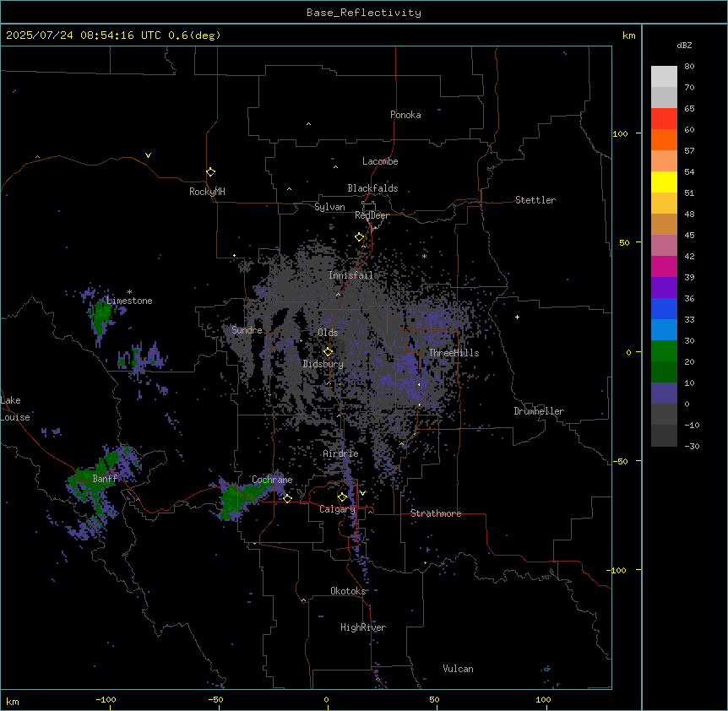Click the yellow V marker northeast of Calgary
Screen dimensions: 728x711
pyautogui.click(x=362, y=493)
